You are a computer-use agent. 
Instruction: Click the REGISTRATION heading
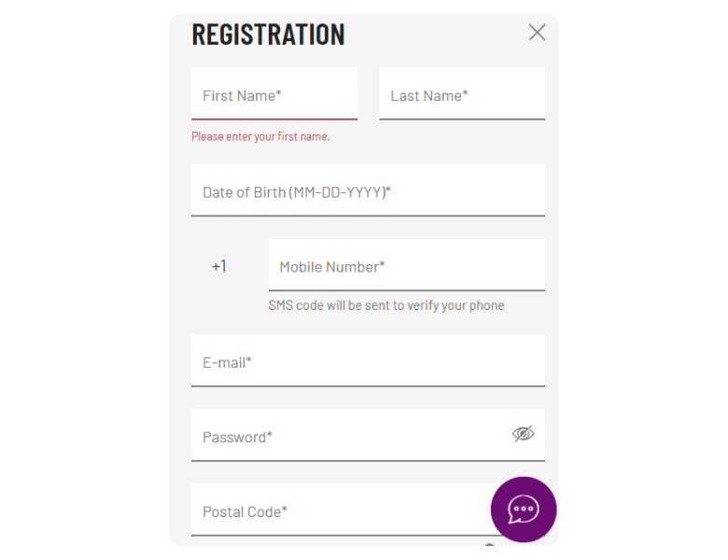[269, 35]
